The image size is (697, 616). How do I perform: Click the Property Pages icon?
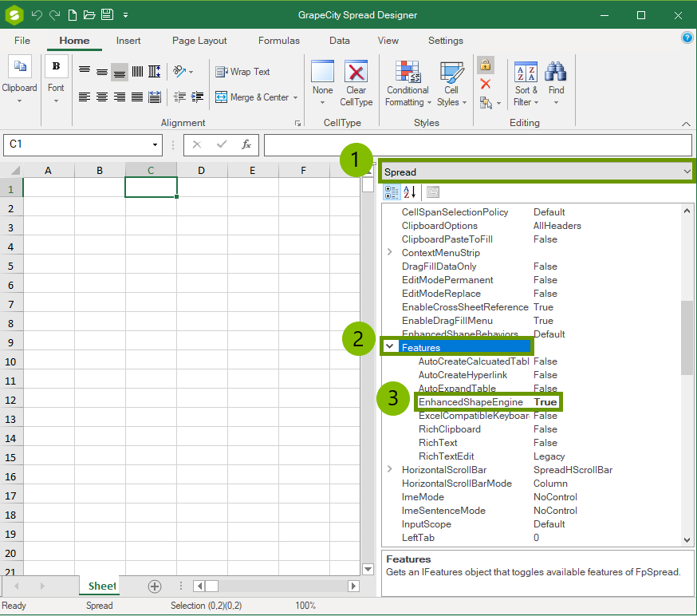click(433, 192)
